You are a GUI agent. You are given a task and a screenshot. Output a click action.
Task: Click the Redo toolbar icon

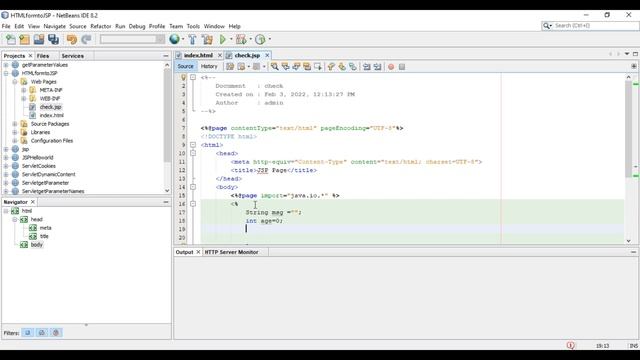(86, 40)
